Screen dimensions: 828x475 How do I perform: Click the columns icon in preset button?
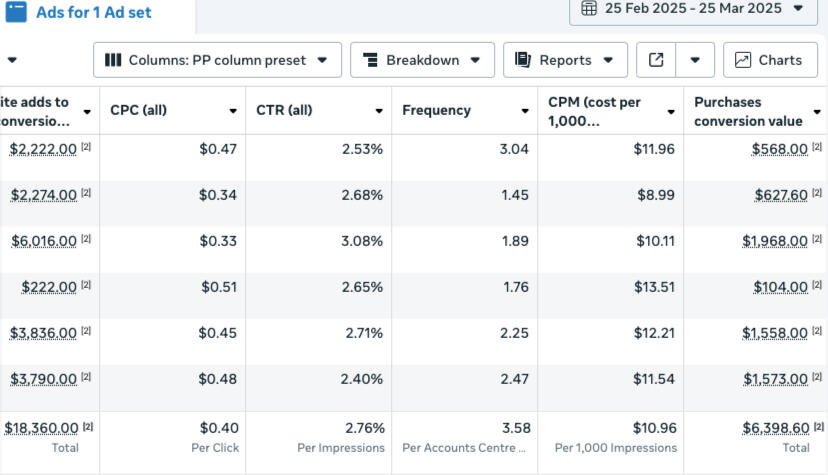coord(113,60)
